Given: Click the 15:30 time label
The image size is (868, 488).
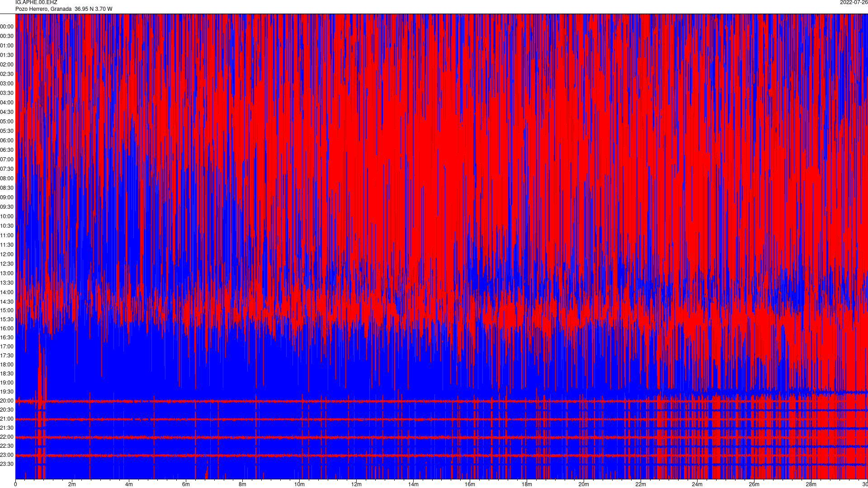Looking at the screenshot, I should 7,319.
